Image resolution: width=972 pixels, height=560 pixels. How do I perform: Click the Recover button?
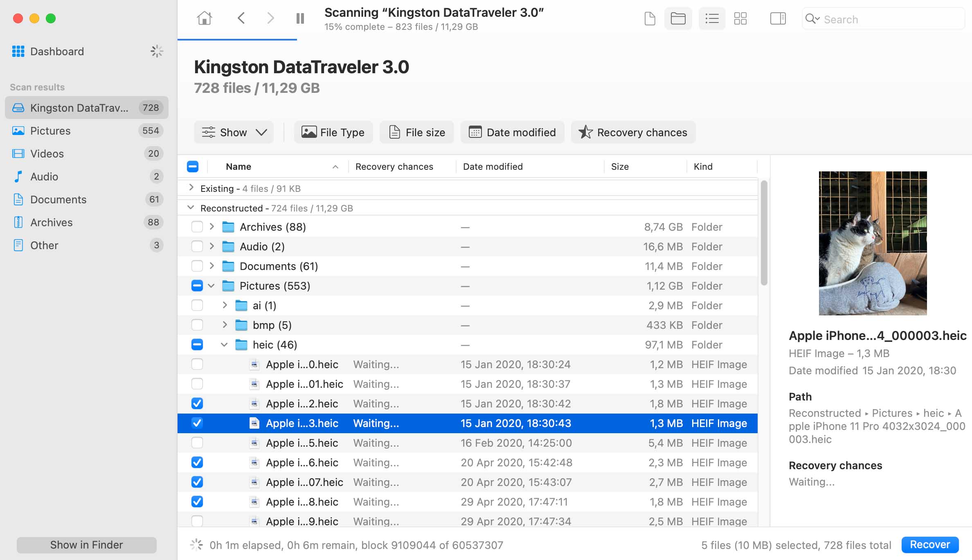click(x=931, y=544)
